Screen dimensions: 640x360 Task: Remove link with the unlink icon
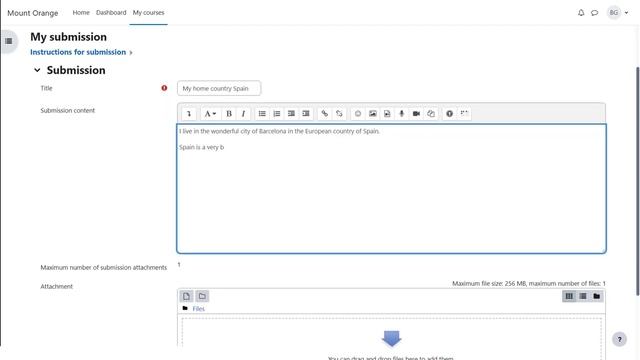(339, 113)
